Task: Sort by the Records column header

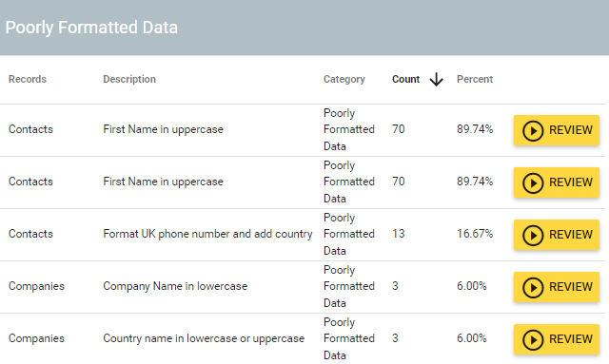Action: click(28, 79)
